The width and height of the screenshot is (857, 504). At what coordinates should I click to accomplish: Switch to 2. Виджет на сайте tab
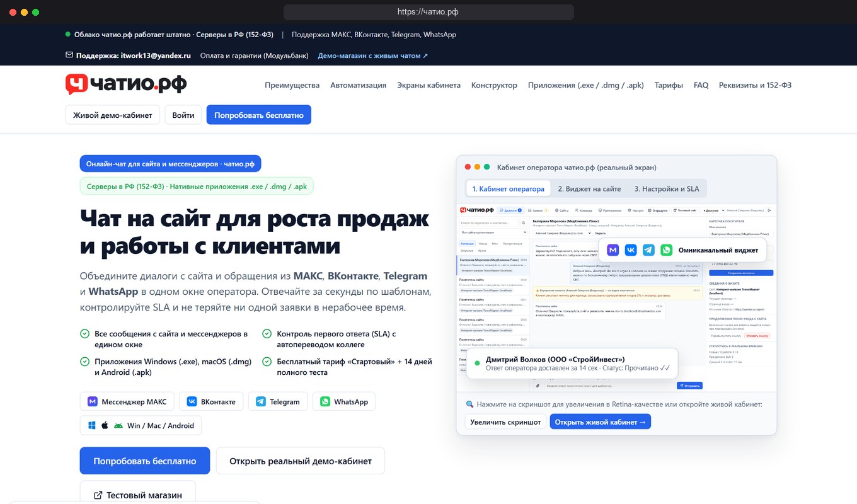pyautogui.click(x=589, y=189)
